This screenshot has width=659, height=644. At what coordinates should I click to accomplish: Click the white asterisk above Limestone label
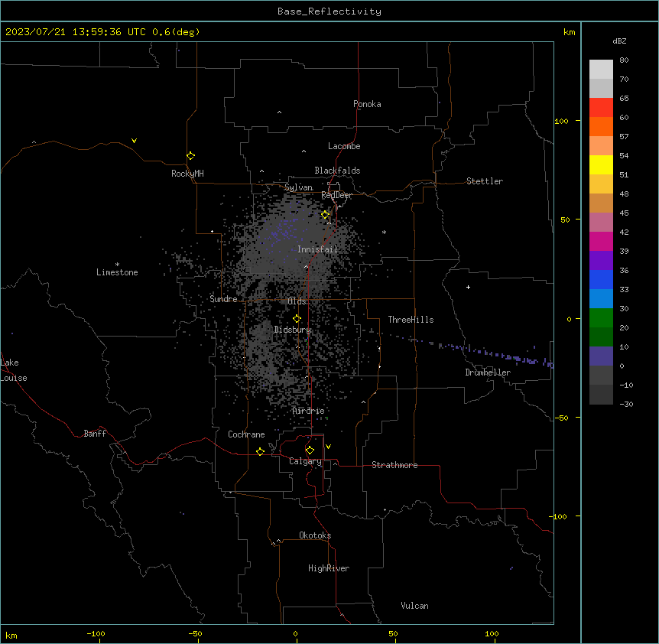pyautogui.click(x=117, y=265)
